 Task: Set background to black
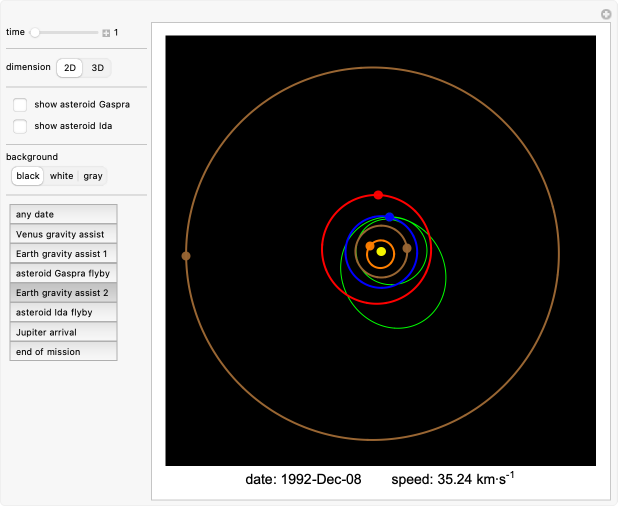click(x=28, y=176)
